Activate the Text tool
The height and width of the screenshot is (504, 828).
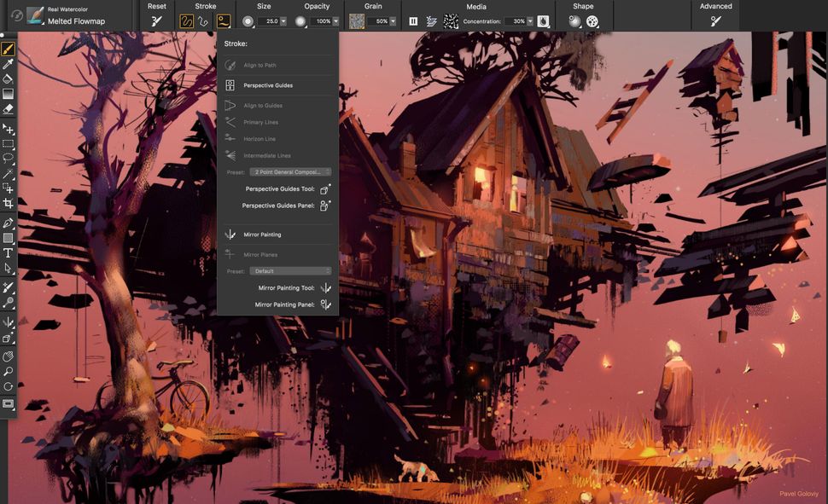pos(9,252)
